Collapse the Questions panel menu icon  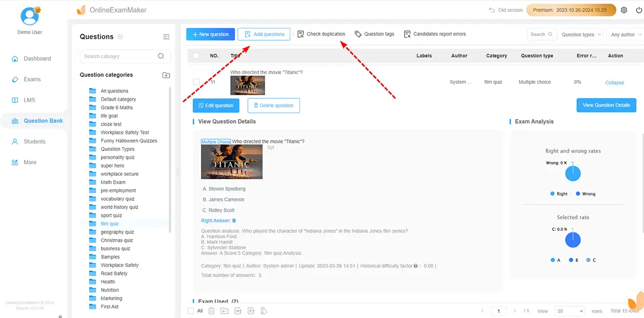pos(166,37)
